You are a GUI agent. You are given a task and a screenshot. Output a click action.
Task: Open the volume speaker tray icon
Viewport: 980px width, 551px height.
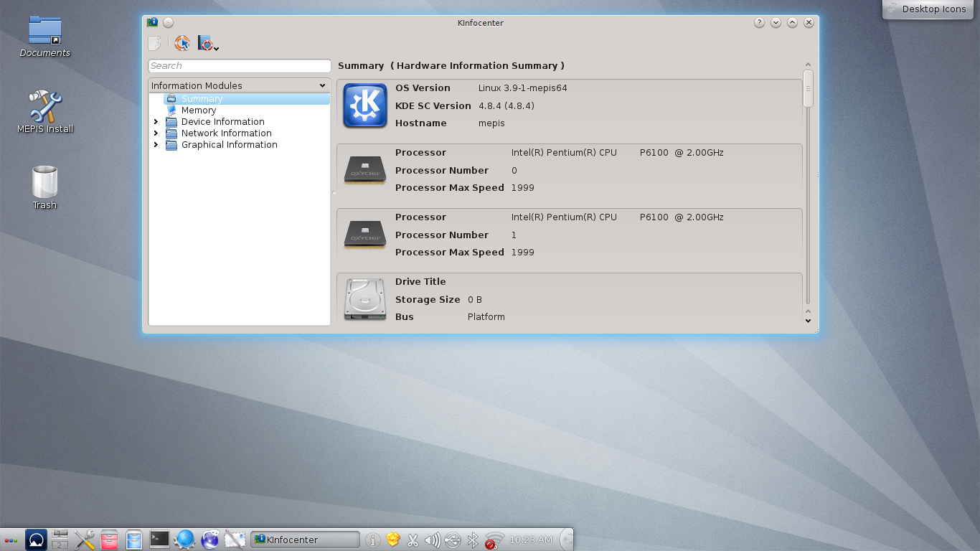tap(433, 540)
